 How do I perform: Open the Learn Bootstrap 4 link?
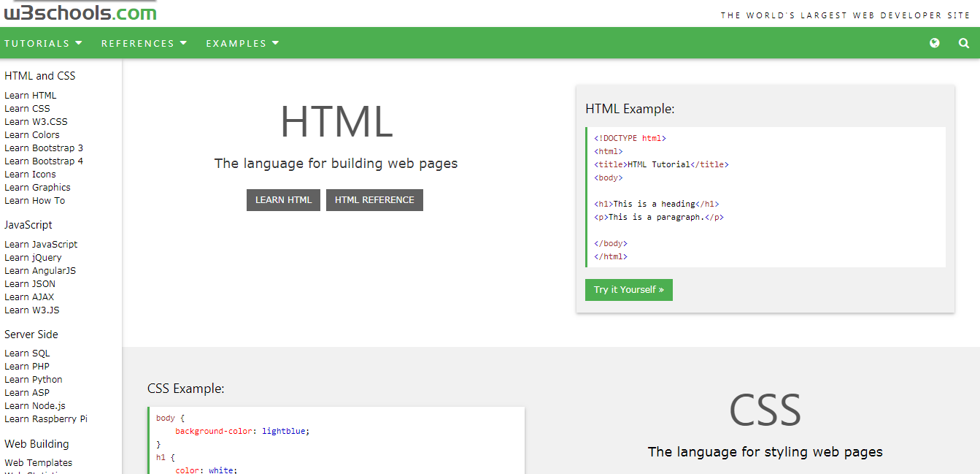point(44,161)
